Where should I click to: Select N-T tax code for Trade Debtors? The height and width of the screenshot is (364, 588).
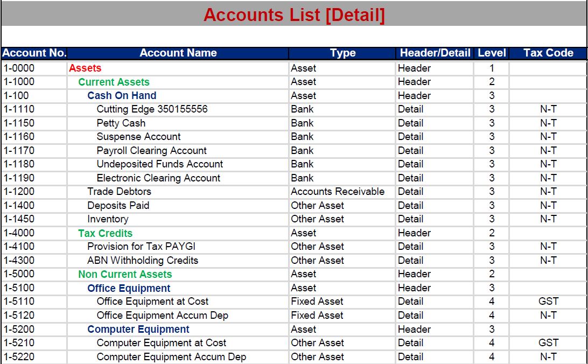[548, 192]
